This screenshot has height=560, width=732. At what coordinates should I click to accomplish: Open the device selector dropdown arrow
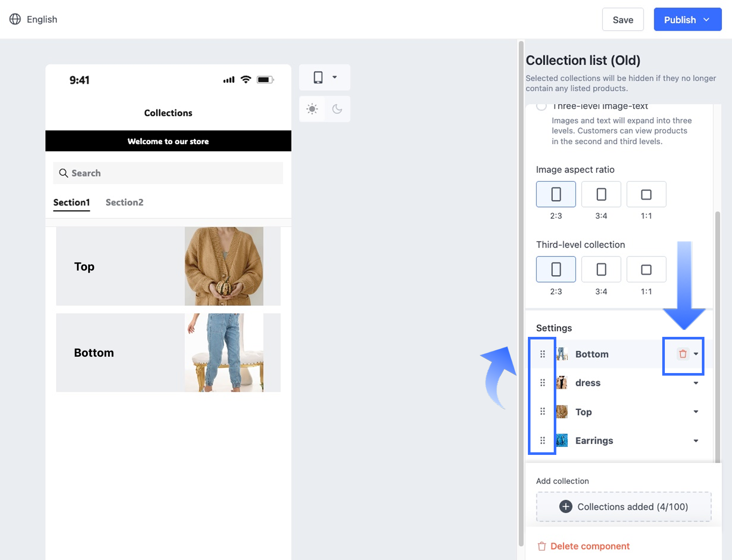pos(335,78)
